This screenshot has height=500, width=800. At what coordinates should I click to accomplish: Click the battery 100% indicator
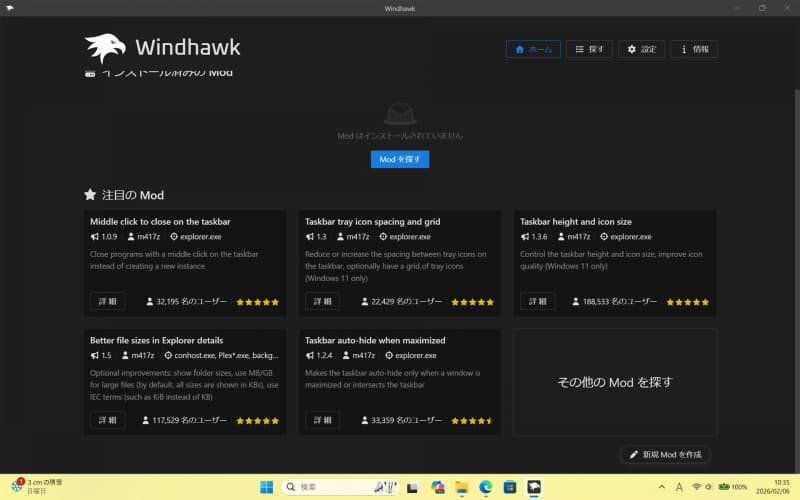click(733, 487)
